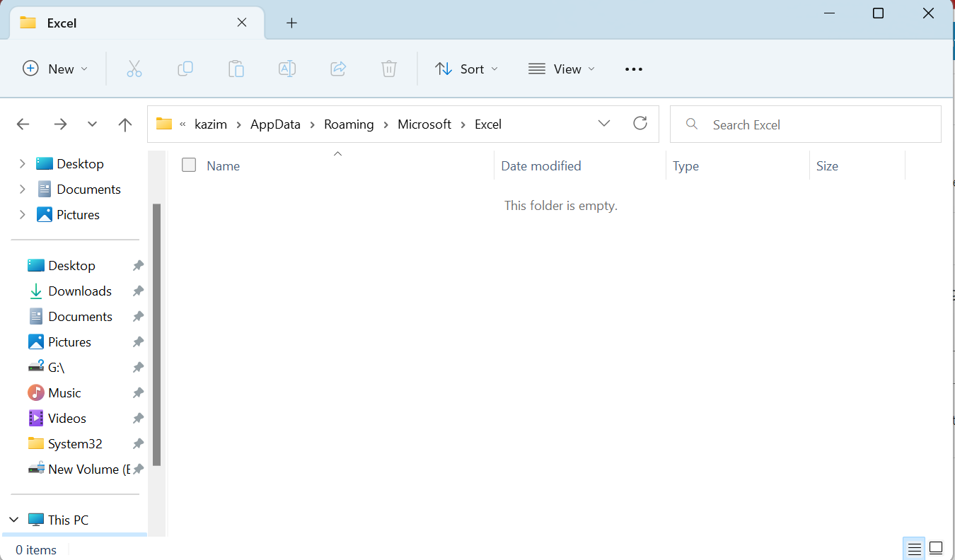Tick the select all items checkbox
Image resolution: width=955 pixels, height=560 pixels.
(189, 165)
